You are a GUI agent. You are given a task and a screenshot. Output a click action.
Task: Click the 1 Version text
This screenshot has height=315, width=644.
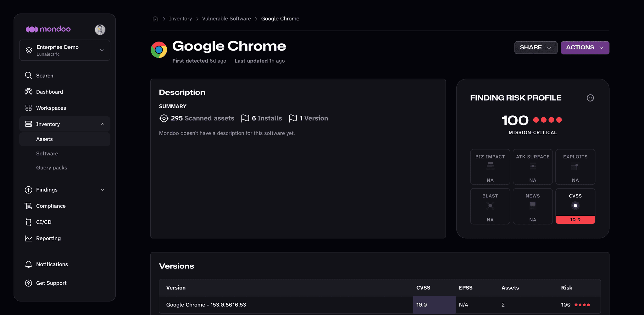tap(314, 118)
